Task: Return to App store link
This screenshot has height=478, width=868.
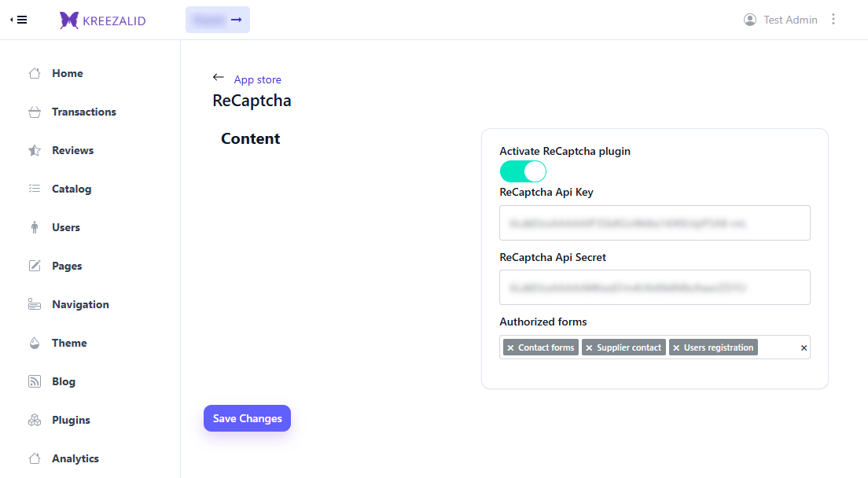Action: [257, 79]
